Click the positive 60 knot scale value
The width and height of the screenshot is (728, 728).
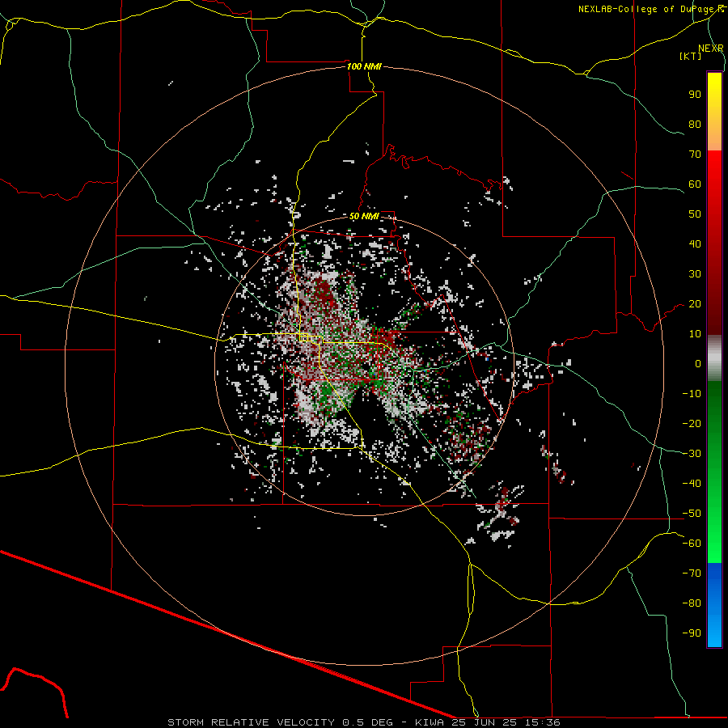pyautogui.click(x=695, y=184)
